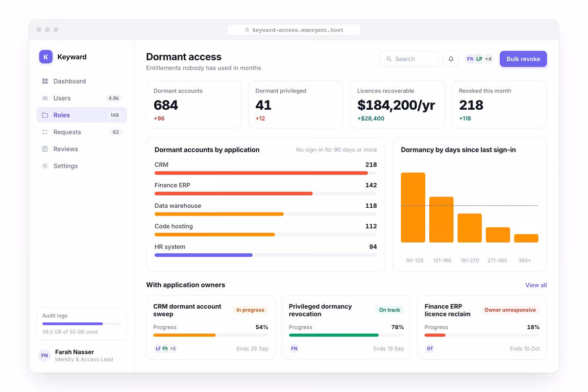The width and height of the screenshot is (588, 392).
Task: Click the 121-180 days chart bar
Action: click(441, 220)
